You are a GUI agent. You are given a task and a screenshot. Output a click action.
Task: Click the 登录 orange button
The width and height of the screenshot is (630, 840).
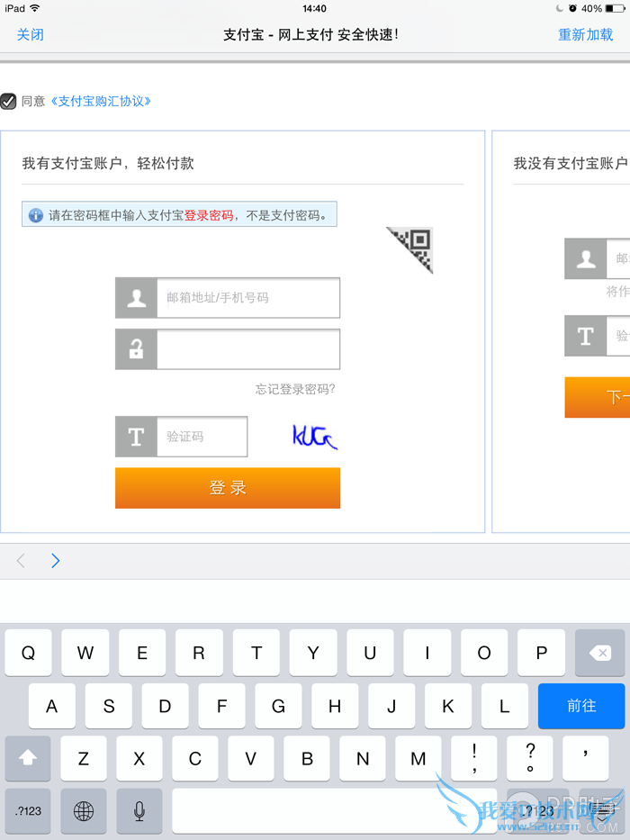pos(228,488)
